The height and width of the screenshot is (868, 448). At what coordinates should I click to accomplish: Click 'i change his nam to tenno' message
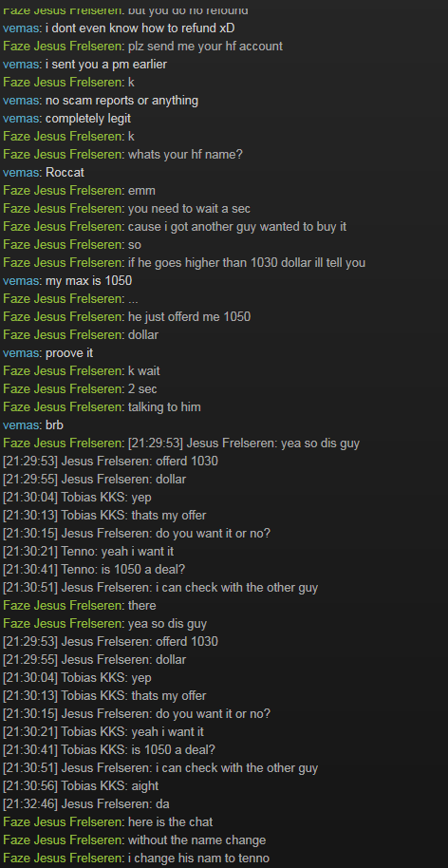point(199,859)
